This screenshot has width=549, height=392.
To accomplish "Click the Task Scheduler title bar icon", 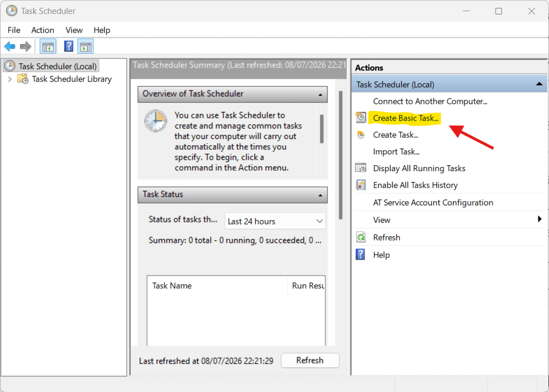I will coord(12,11).
